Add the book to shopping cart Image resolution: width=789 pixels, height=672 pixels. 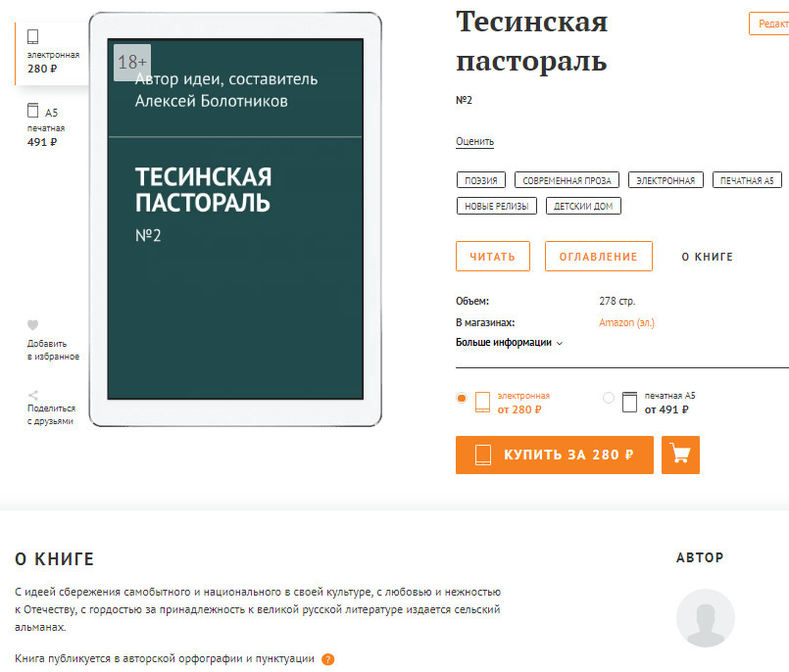click(x=680, y=455)
